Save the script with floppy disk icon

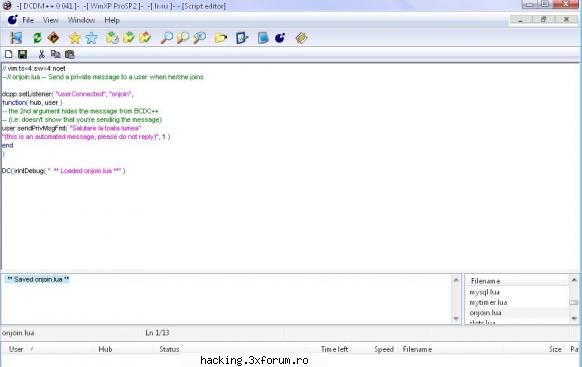[x=22, y=54]
